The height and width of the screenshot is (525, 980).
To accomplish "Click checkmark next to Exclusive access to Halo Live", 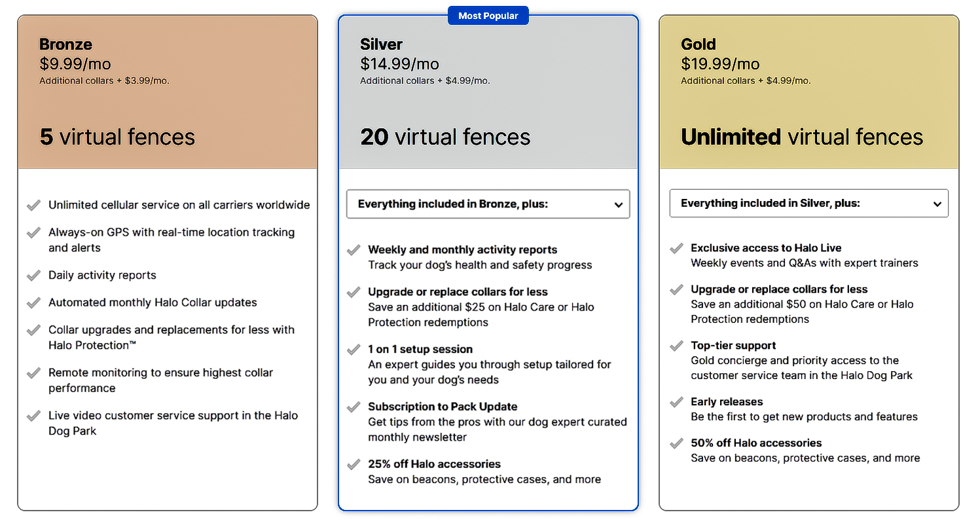I will point(676,248).
